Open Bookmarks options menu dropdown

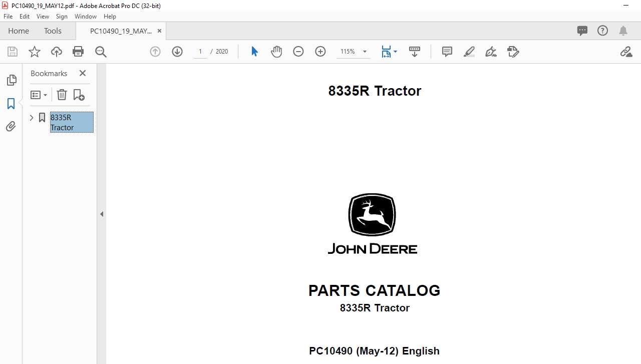coord(39,95)
